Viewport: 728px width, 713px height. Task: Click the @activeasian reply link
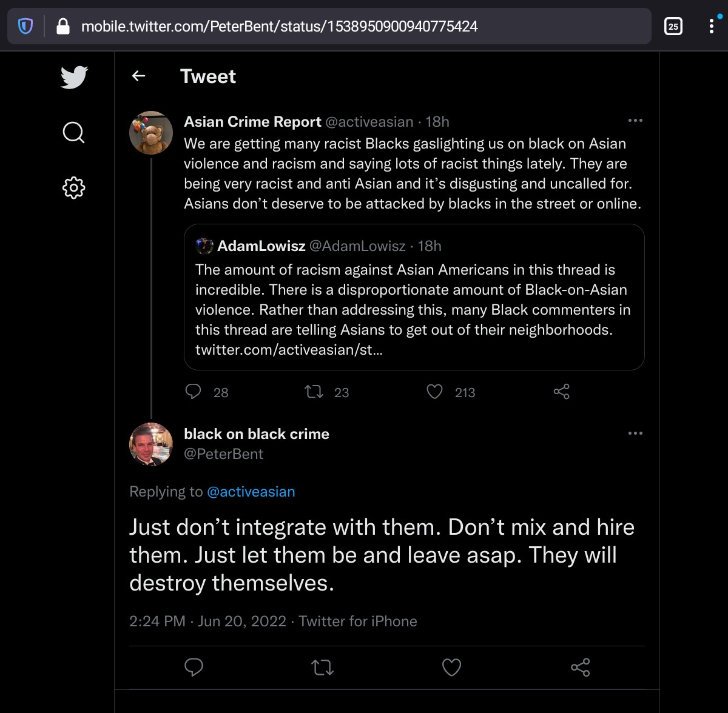(x=251, y=492)
